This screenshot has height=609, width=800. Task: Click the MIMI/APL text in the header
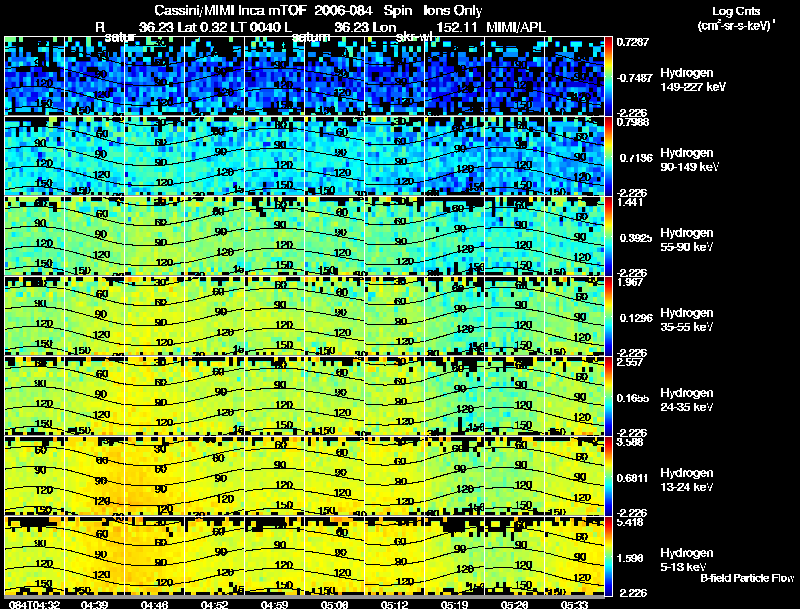coord(516,27)
